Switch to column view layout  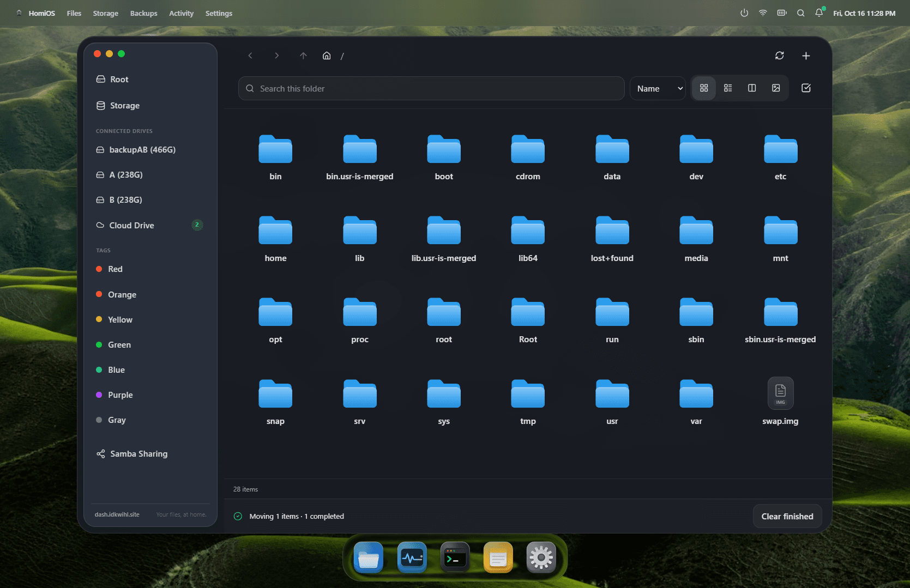coord(752,88)
